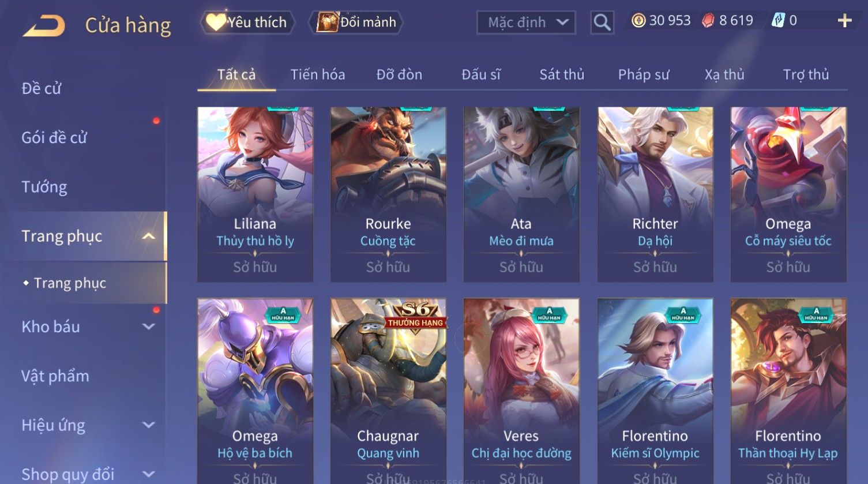The height and width of the screenshot is (484, 868).
Task: Switch to the Pháp sư tab
Action: pos(644,74)
